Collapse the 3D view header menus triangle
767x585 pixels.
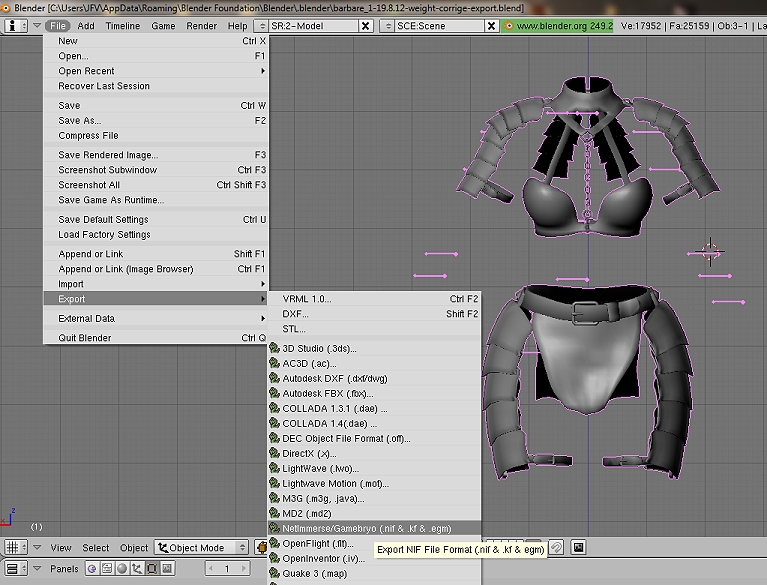pyautogui.click(x=37, y=547)
